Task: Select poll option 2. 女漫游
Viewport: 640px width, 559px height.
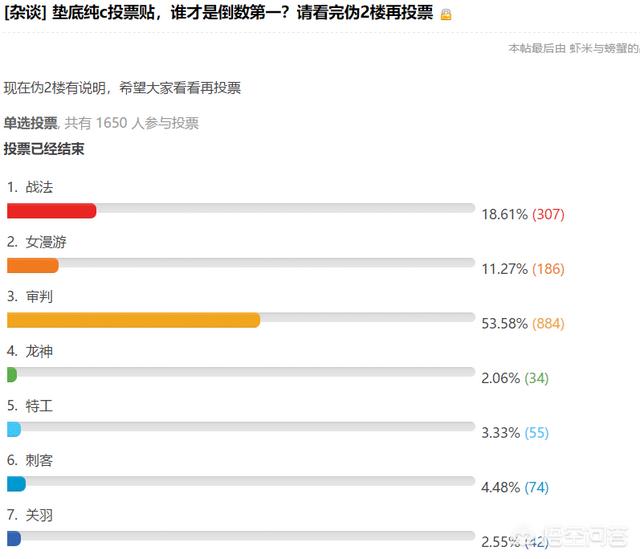Action: pyautogui.click(x=36, y=242)
